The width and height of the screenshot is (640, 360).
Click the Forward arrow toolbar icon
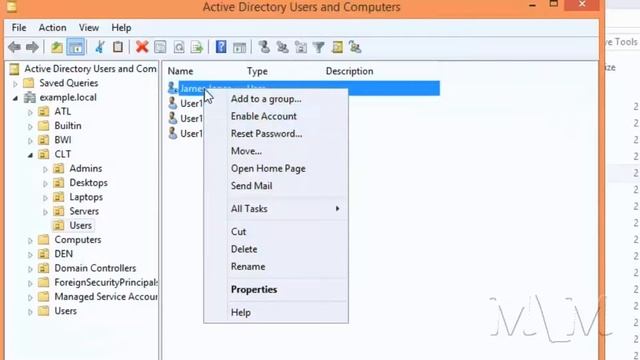pos(32,47)
